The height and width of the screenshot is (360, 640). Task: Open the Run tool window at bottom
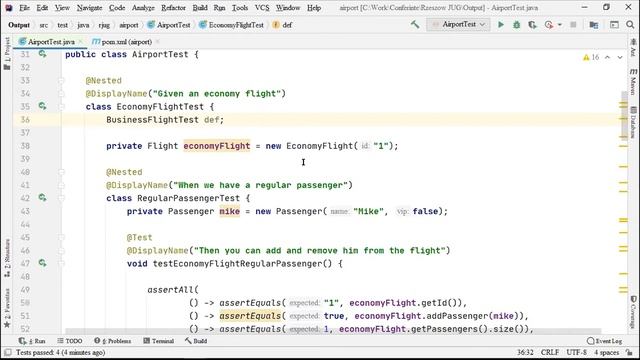[x=32, y=341]
